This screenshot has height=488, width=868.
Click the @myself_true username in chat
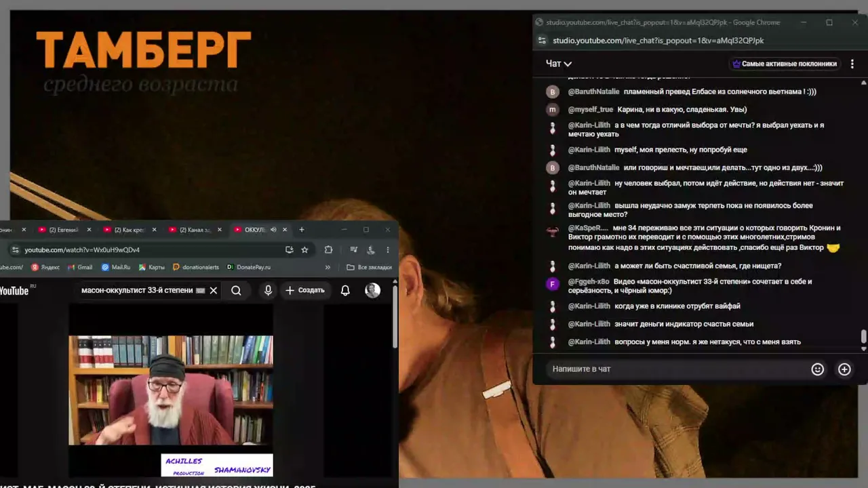pyautogui.click(x=591, y=109)
